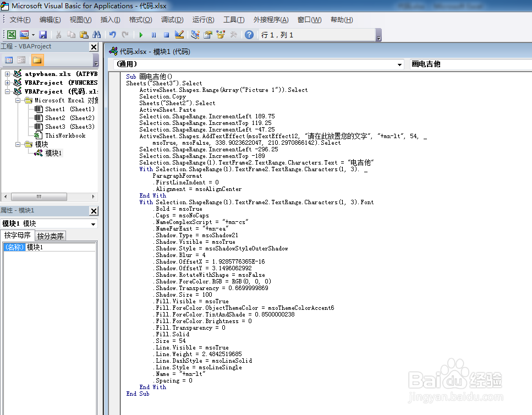Click the End Sub code line
This screenshot has height=415, width=532.
(138, 394)
